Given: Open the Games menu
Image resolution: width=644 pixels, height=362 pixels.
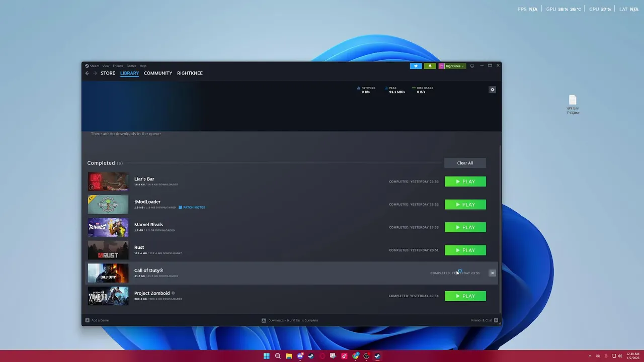Looking at the screenshot, I should point(131,66).
